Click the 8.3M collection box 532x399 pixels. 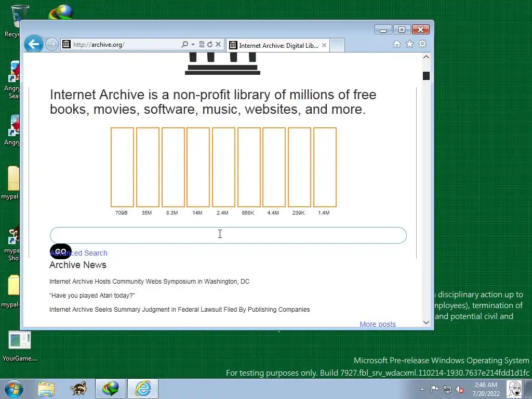173,167
